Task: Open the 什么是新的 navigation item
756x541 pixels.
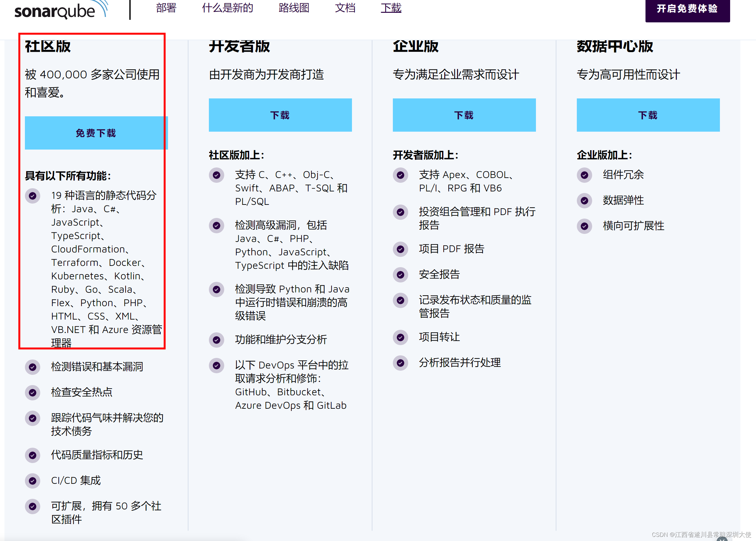Action: [x=227, y=8]
